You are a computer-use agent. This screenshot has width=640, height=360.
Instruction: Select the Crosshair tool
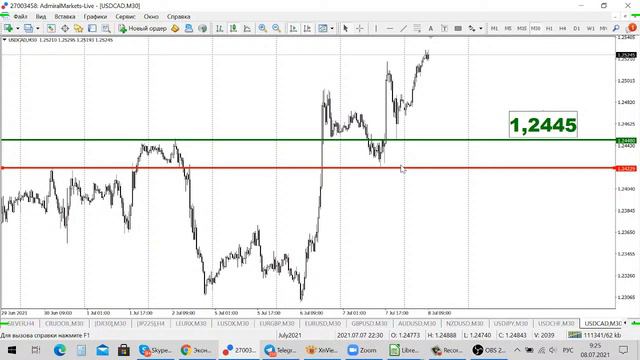[360, 28]
